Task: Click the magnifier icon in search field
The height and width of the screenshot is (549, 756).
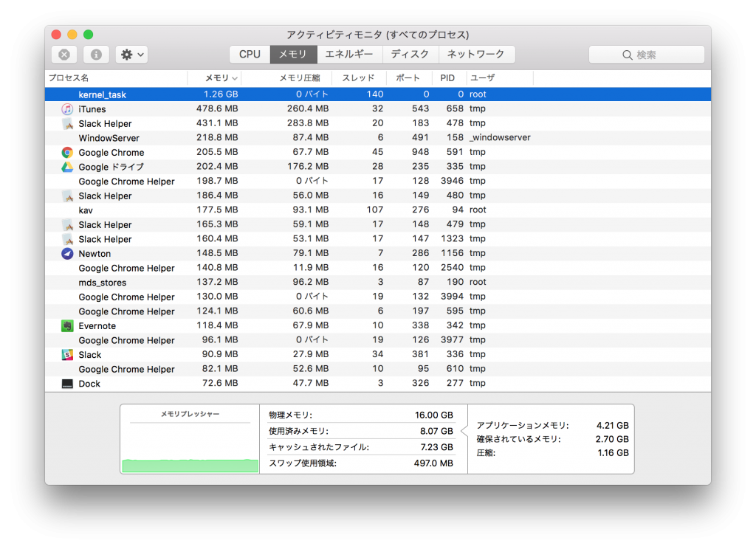Action: (x=628, y=55)
